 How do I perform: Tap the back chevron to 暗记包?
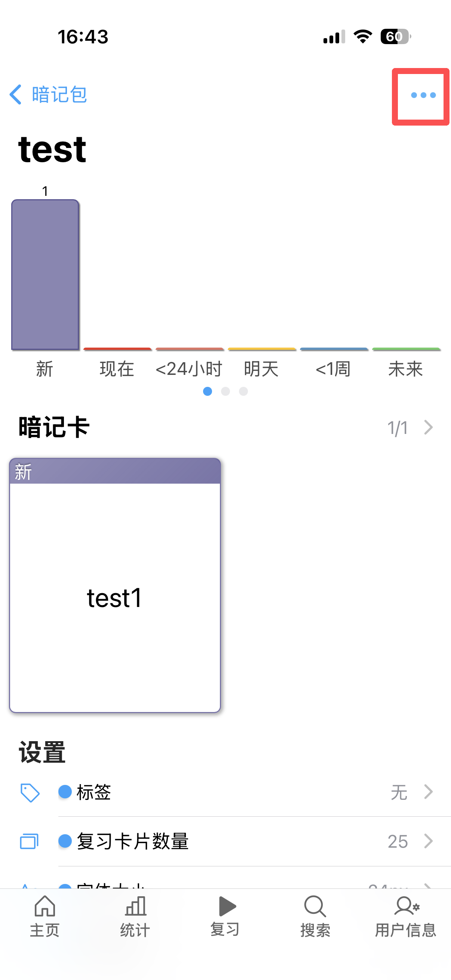point(16,94)
